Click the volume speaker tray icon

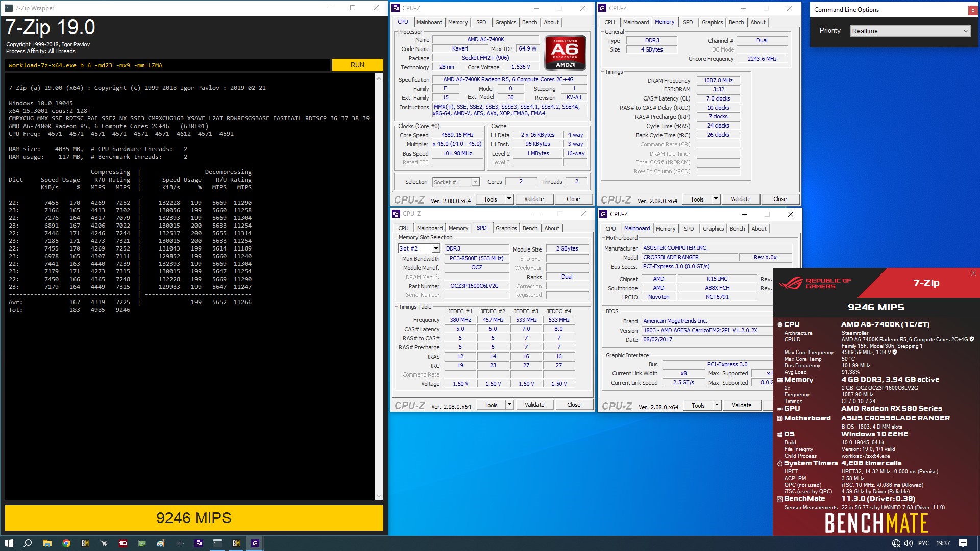coord(909,543)
